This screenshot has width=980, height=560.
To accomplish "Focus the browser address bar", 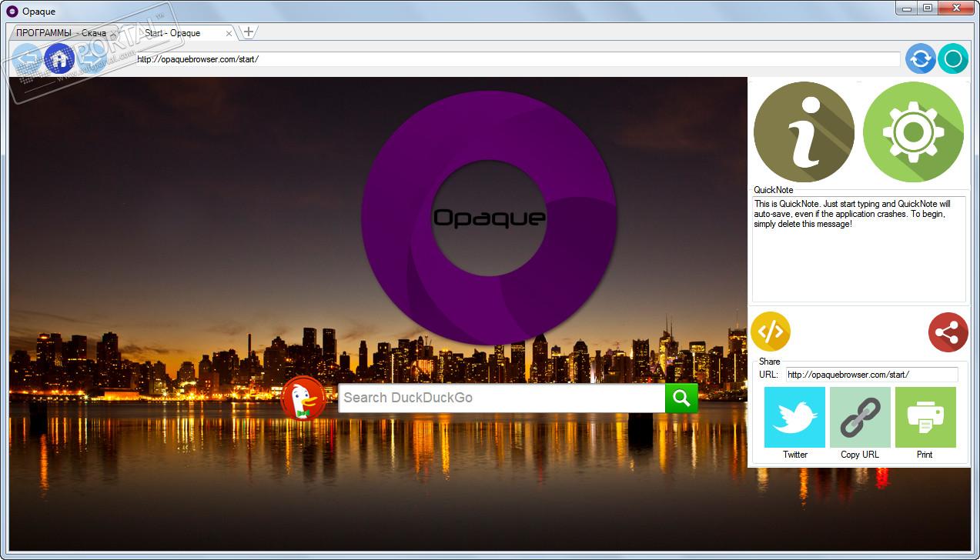I will click(x=518, y=59).
